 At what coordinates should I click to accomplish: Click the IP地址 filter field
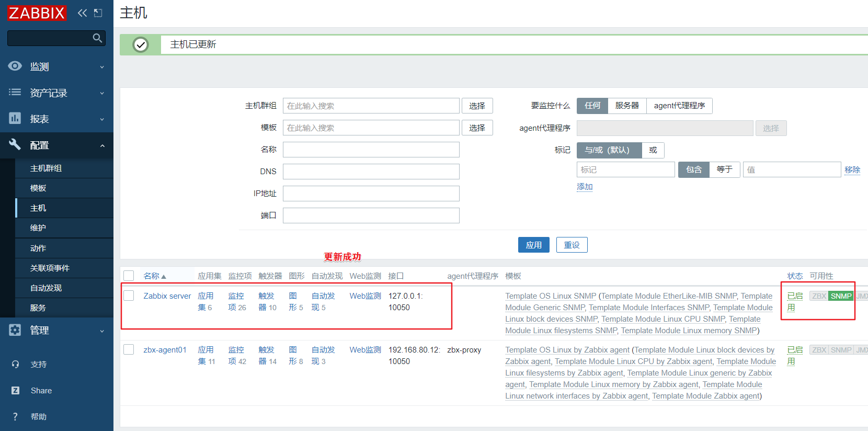pos(371,194)
